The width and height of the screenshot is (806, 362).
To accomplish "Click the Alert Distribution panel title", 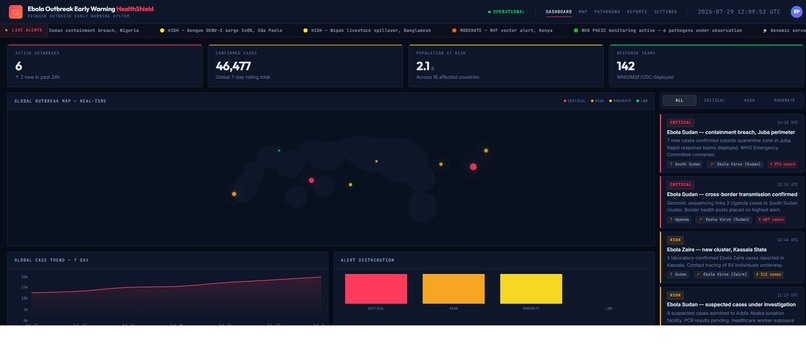I will tap(368, 260).
